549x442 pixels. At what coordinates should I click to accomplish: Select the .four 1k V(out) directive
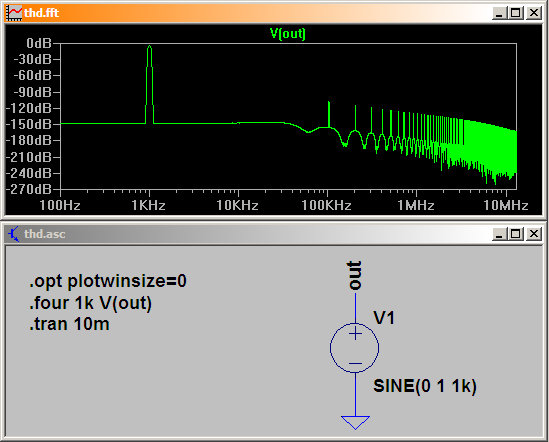pos(90,303)
